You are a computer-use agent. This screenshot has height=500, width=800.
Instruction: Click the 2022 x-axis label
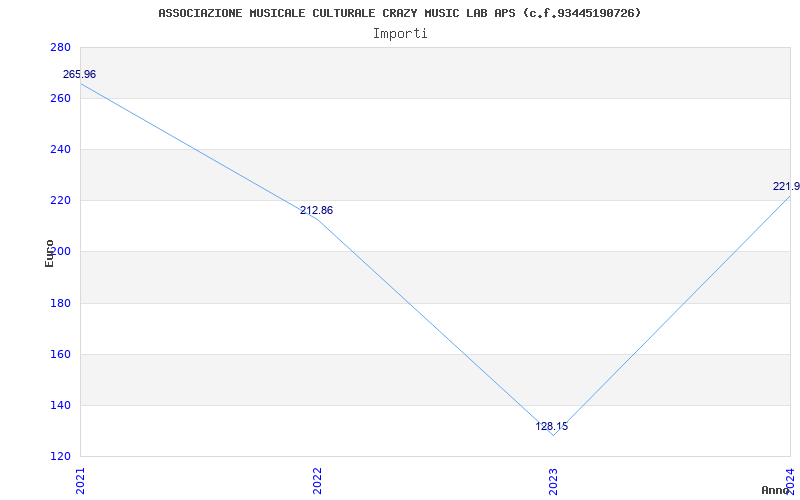coord(317,481)
